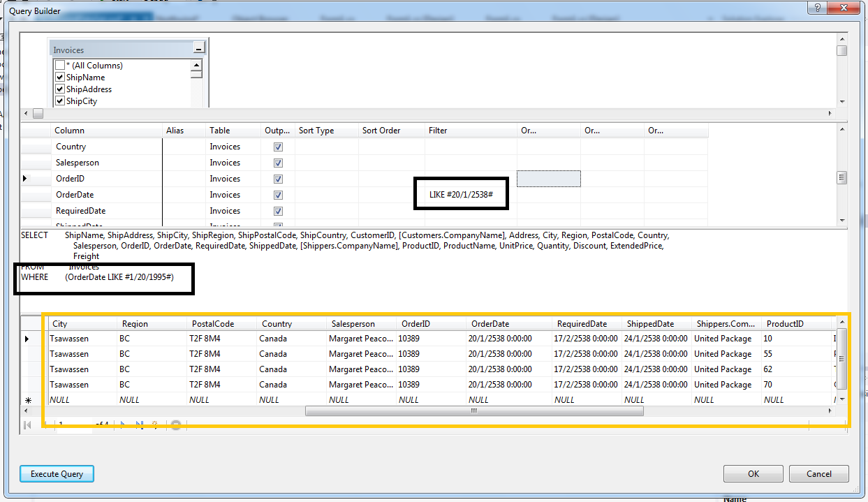Select the first Tsawassen row indicator

click(x=28, y=339)
